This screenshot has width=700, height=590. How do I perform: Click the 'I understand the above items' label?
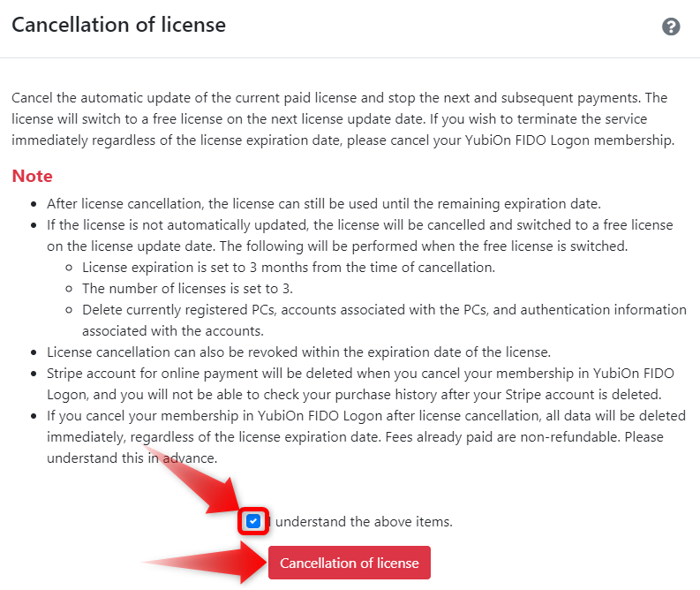point(360,522)
